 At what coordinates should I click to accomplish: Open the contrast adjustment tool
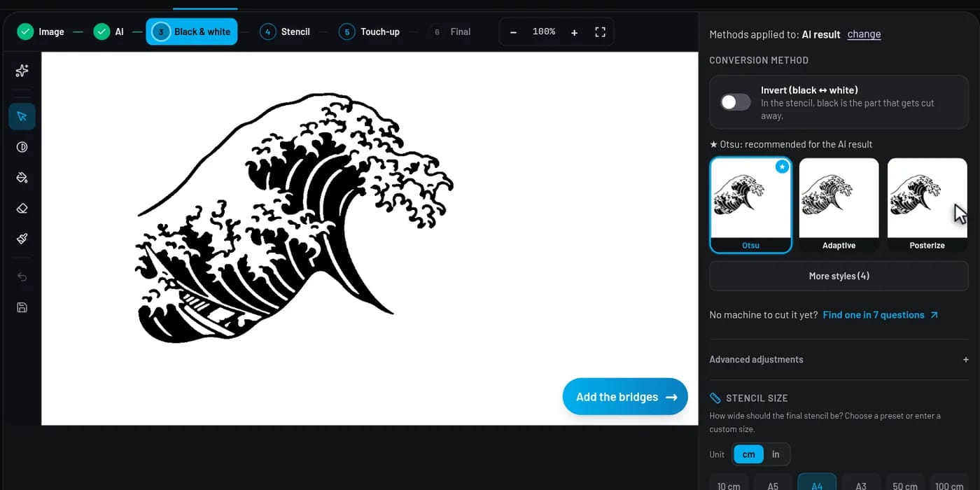click(22, 147)
